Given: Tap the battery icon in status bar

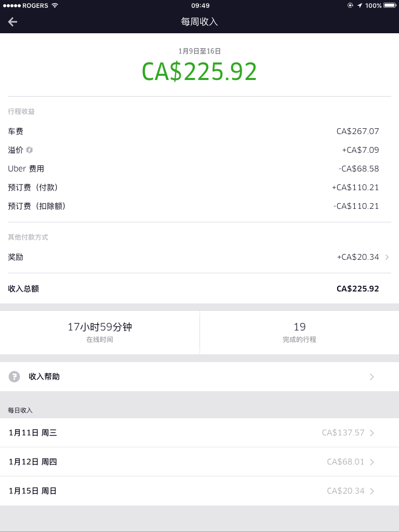Looking at the screenshot, I should click(x=390, y=5).
